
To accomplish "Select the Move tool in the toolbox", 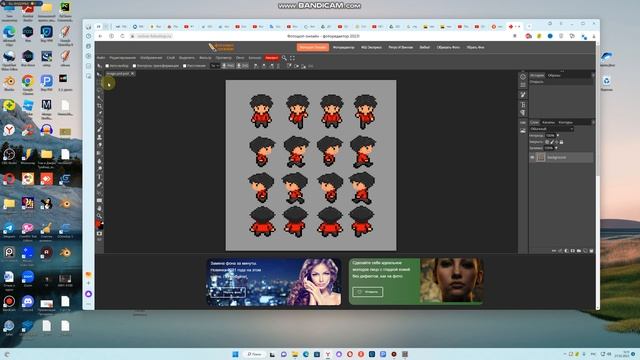I will coord(99,74).
